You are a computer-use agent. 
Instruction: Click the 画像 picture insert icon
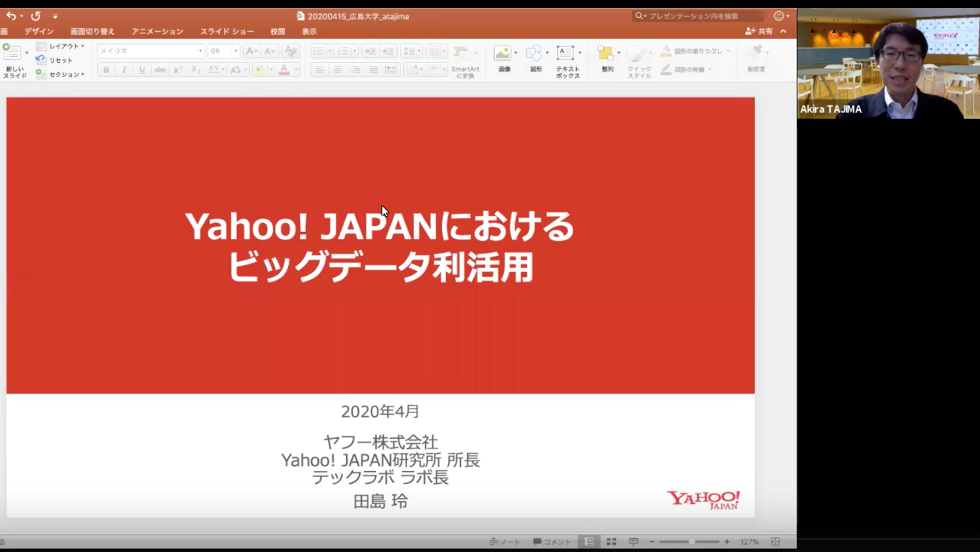click(x=503, y=53)
